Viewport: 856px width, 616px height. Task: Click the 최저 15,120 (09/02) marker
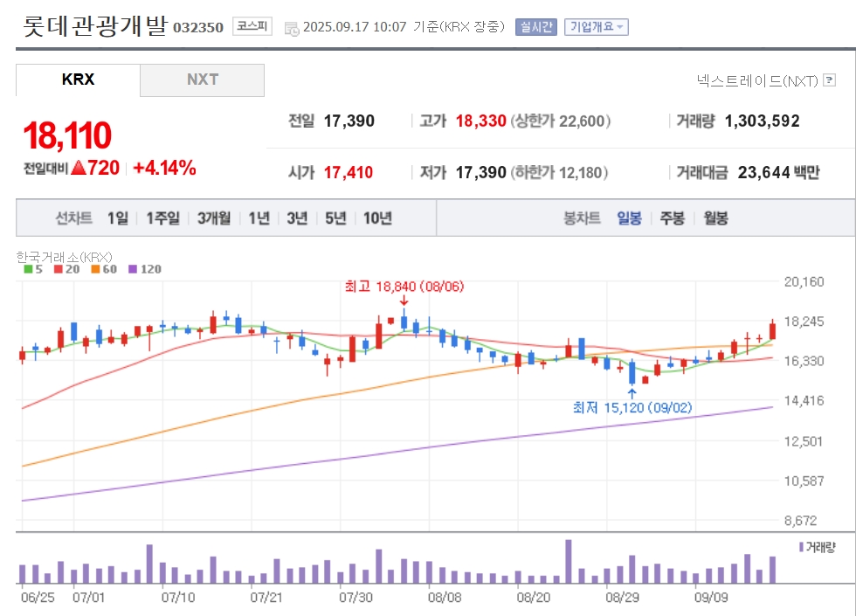(632, 408)
